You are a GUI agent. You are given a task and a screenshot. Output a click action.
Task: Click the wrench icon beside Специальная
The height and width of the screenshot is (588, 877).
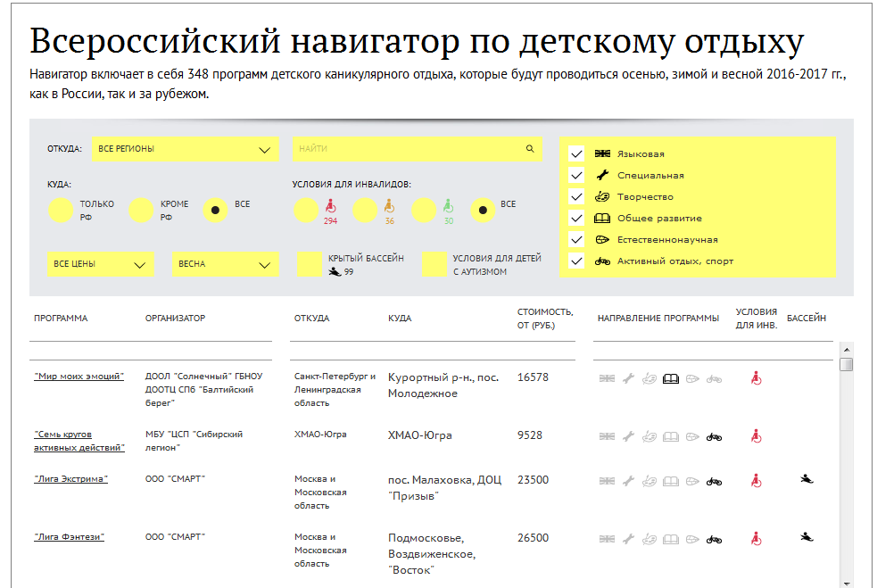pos(602,175)
